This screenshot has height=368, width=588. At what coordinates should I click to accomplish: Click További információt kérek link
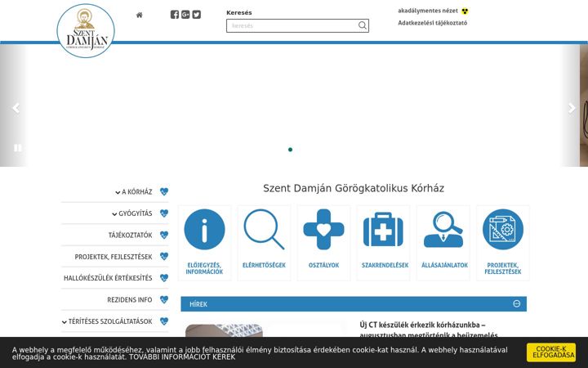[x=182, y=357]
